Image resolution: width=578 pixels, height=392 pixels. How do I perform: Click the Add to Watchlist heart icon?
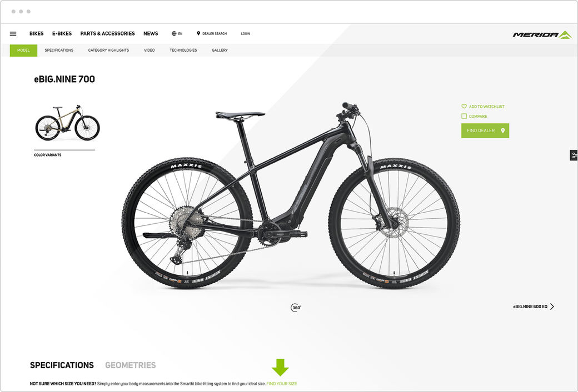pyautogui.click(x=464, y=107)
